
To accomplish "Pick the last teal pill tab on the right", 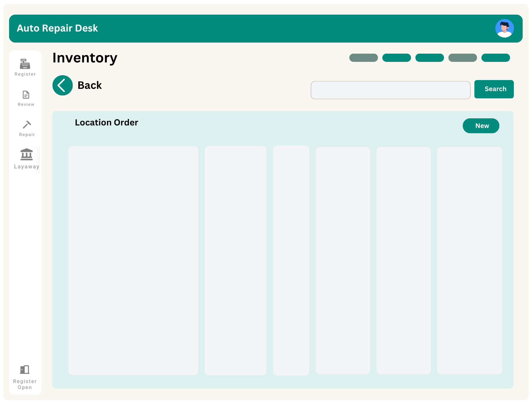I will [495, 58].
